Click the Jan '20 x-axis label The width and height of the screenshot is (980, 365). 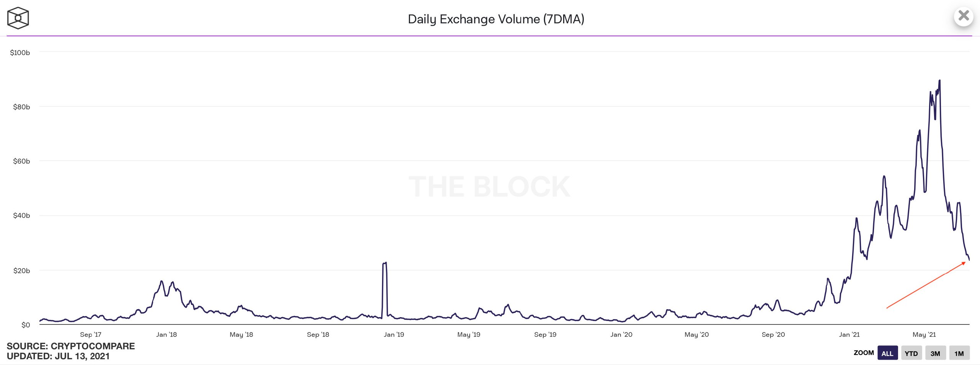[621, 335]
